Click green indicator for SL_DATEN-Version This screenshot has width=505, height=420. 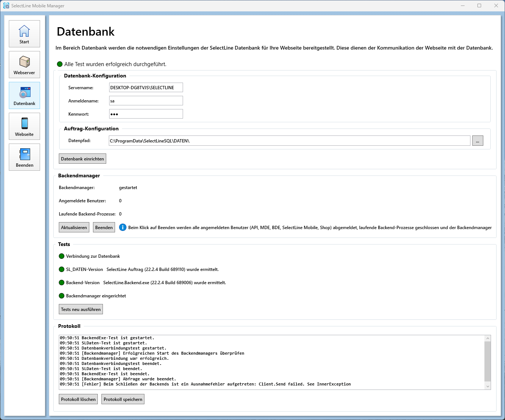62,269
